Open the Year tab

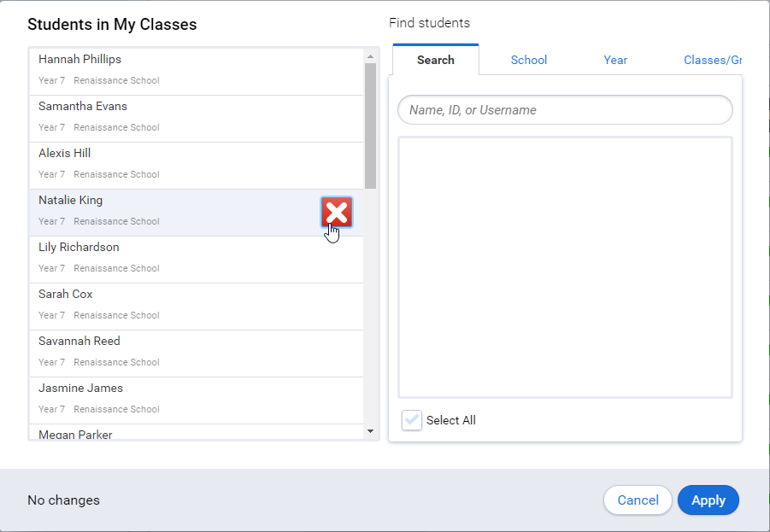615,60
